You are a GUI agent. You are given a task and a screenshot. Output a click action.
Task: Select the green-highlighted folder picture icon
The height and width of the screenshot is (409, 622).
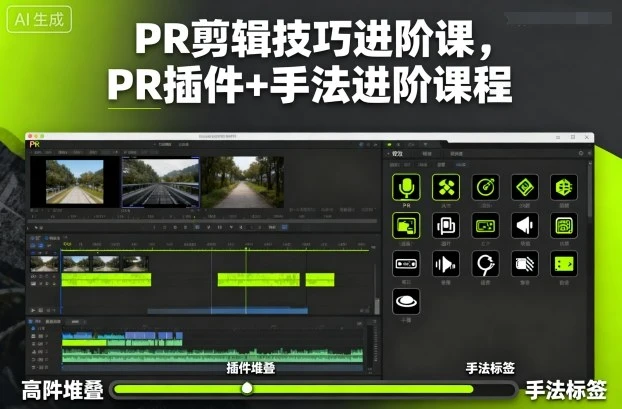point(406,226)
